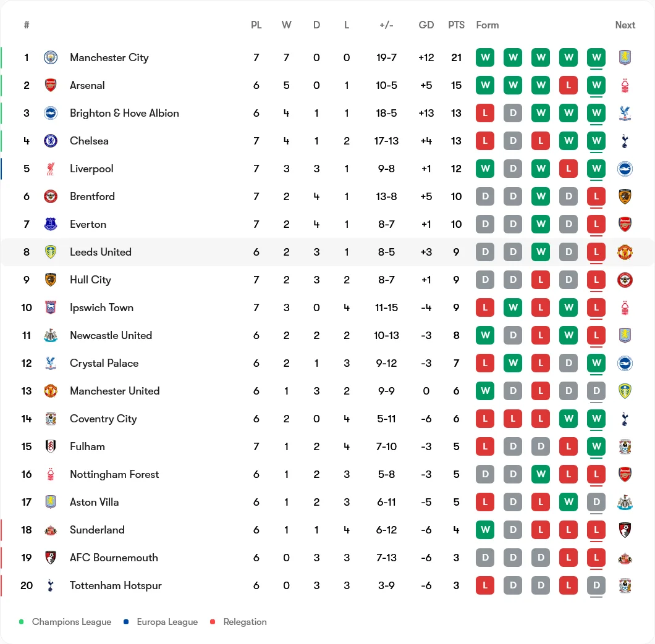Click Manchester City's latest win form badge
This screenshot has height=644, width=655.
coord(596,57)
